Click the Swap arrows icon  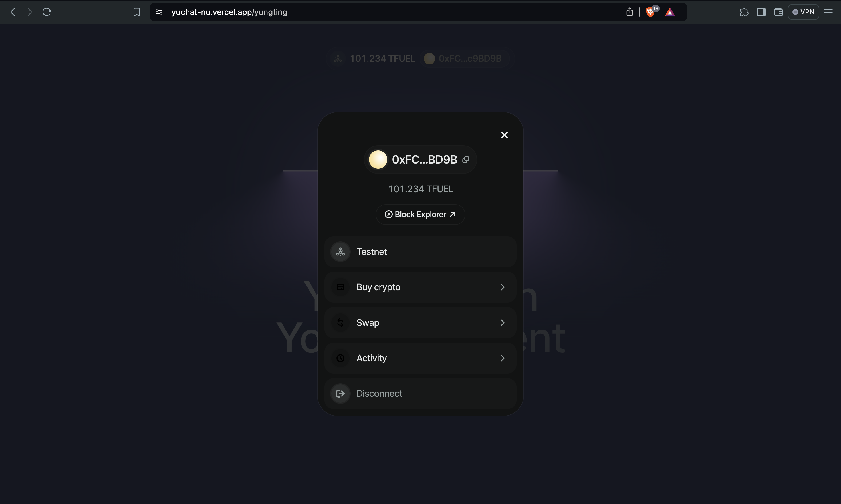340,323
